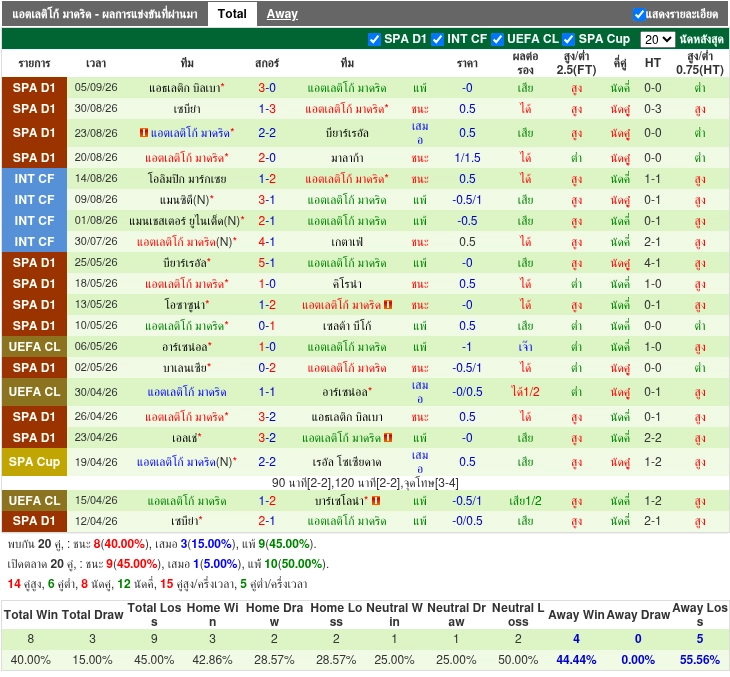Open the 3-0 score on 05/09/26
Viewport: 730px width, 677px height.
click(267, 88)
